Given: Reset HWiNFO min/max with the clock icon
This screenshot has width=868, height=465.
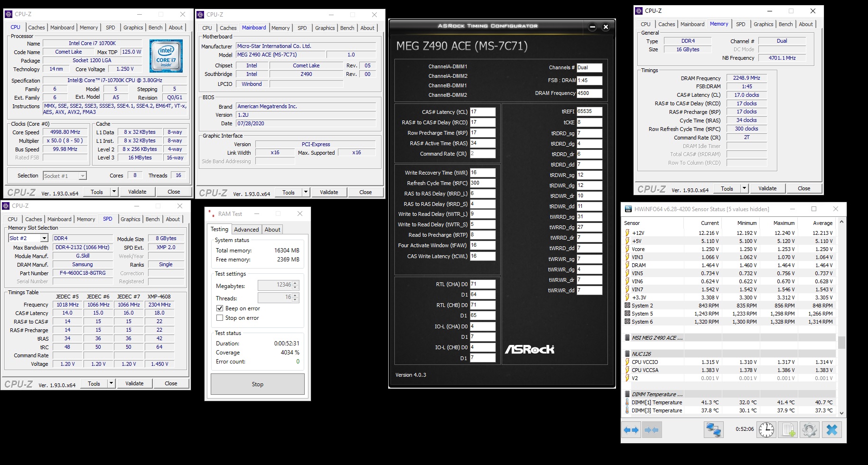Looking at the screenshot, I should point(766,430).
